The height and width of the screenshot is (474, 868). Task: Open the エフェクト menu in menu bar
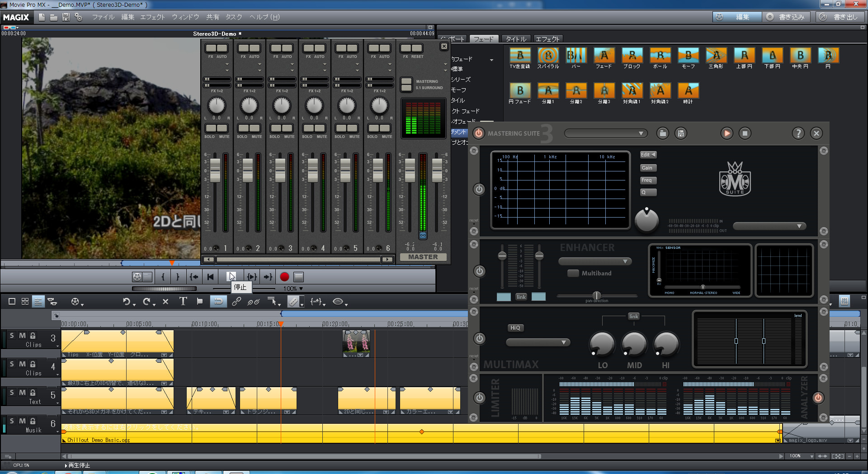click(153, 17)
